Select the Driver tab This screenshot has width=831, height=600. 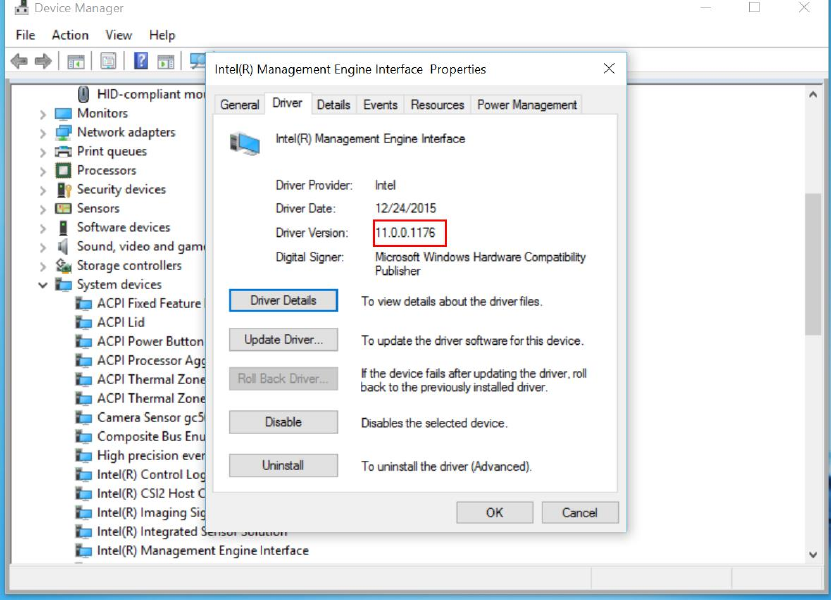pos(287,103)
